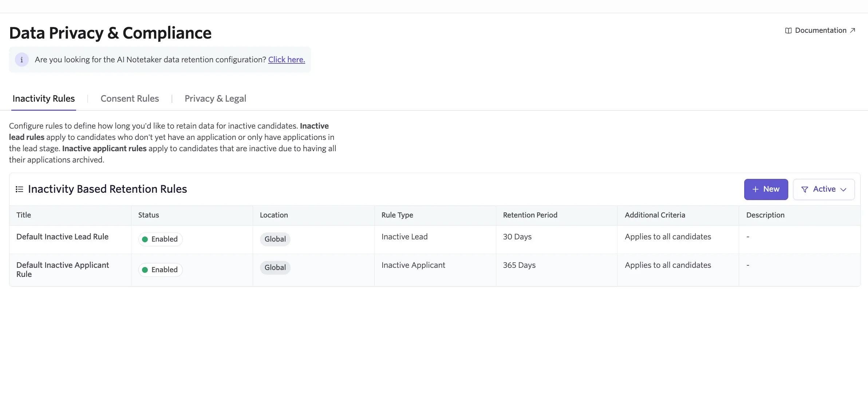
Task: Open the Documentation link
Action: pyautogui.click(x=820, y=31)
